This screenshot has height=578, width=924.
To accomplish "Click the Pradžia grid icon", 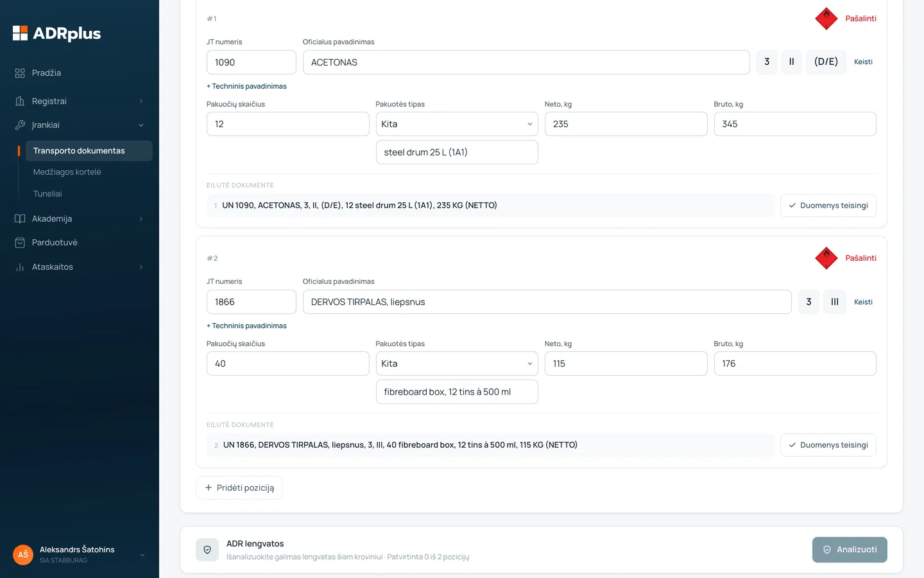I will coord(20,73).
